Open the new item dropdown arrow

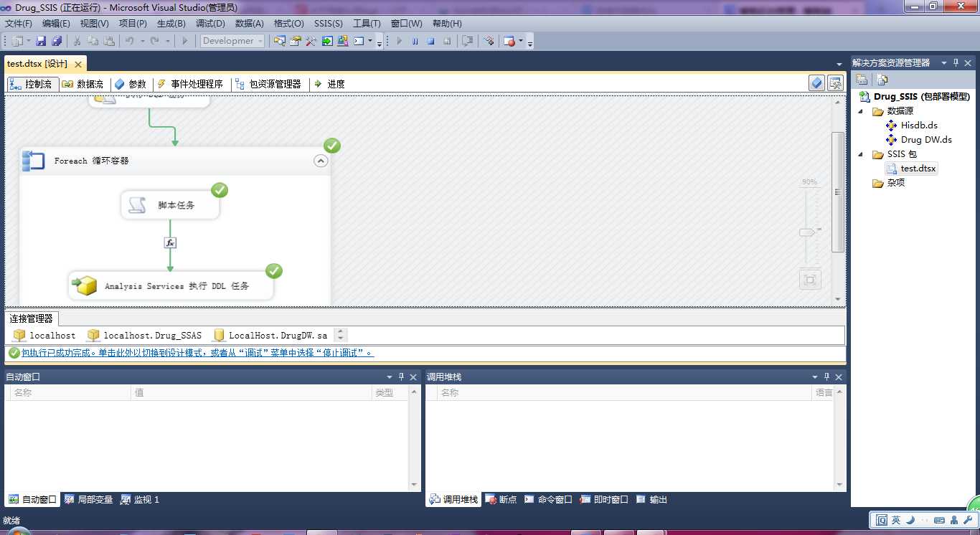click(28, 41)
